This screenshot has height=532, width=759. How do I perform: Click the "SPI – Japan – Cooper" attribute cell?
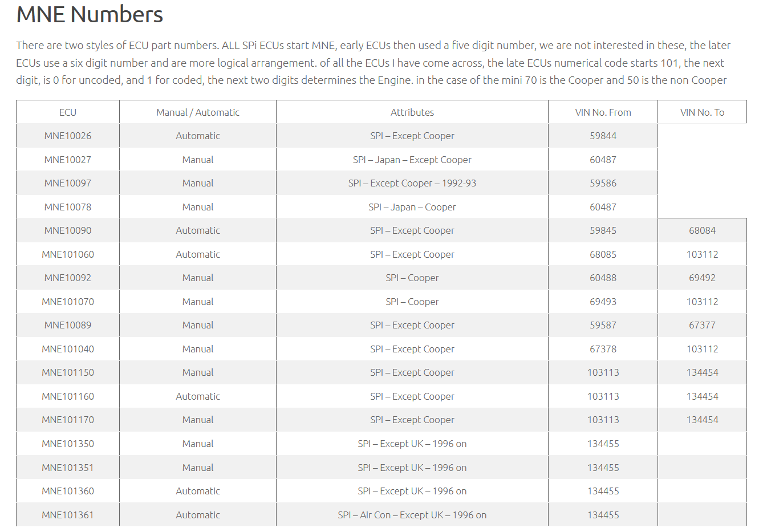pos(412,207)
